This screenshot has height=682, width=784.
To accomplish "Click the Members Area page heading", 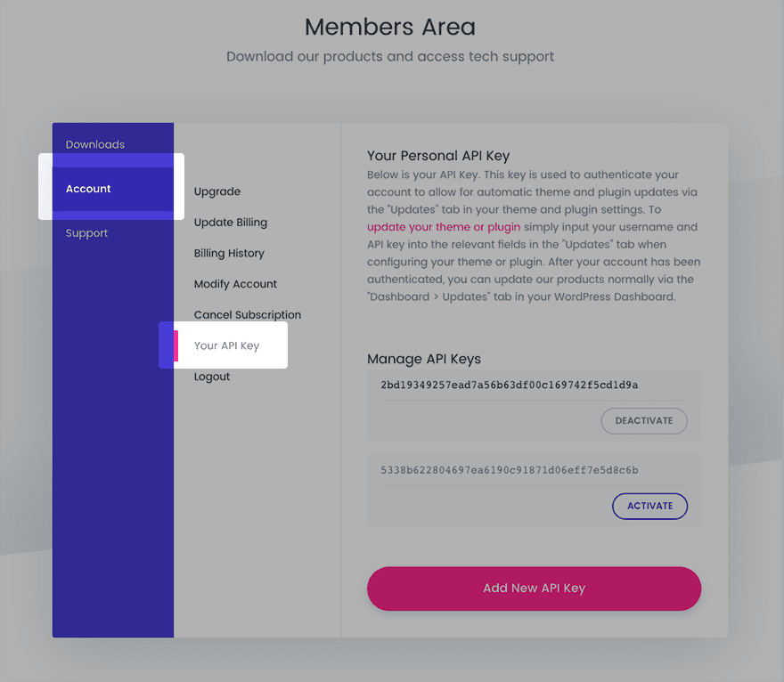I will [390, 27].
